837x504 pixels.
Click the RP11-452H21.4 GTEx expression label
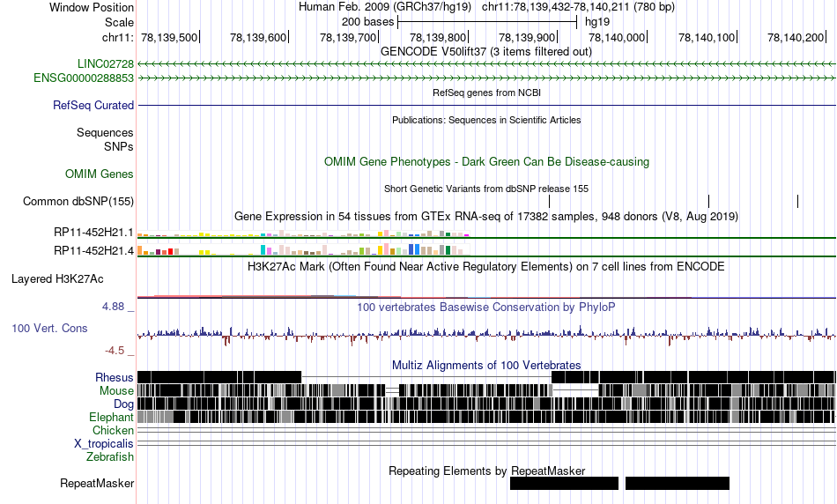point(93,250)
